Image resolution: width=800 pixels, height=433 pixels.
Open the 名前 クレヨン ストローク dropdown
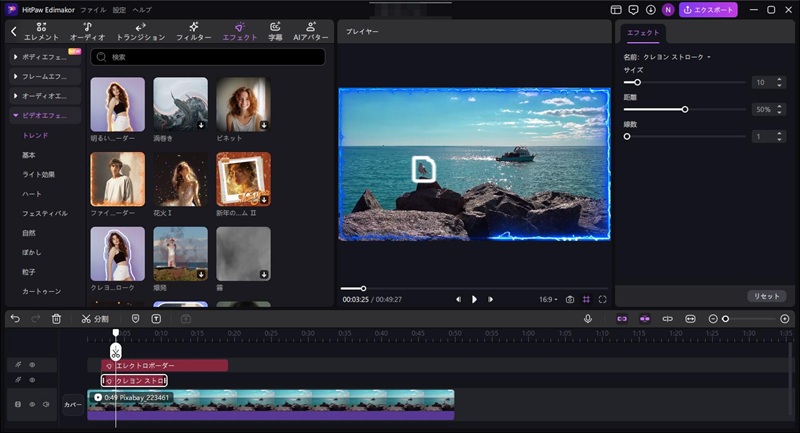pyautogui.click(x=676, y=57)
